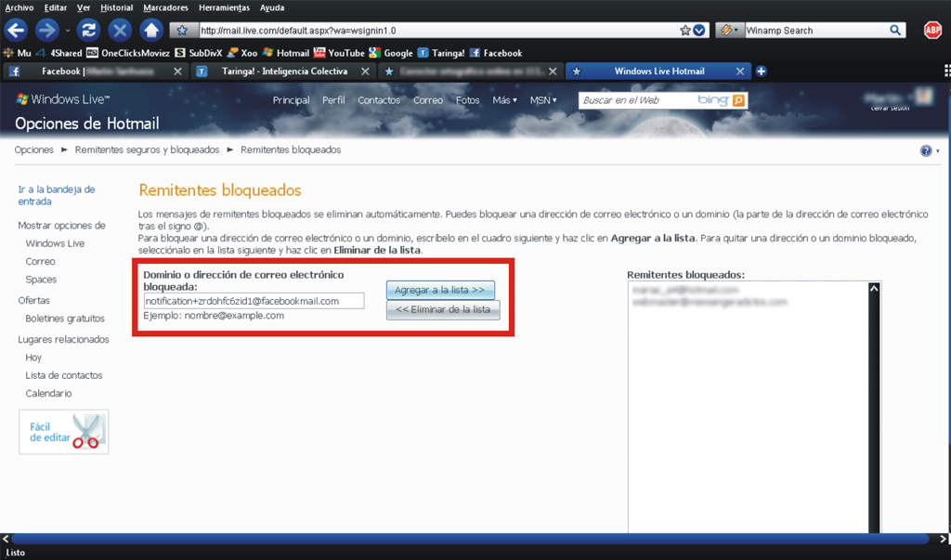
Task: Show the tab list icon beside the tab strip
Action: [946, 72]
